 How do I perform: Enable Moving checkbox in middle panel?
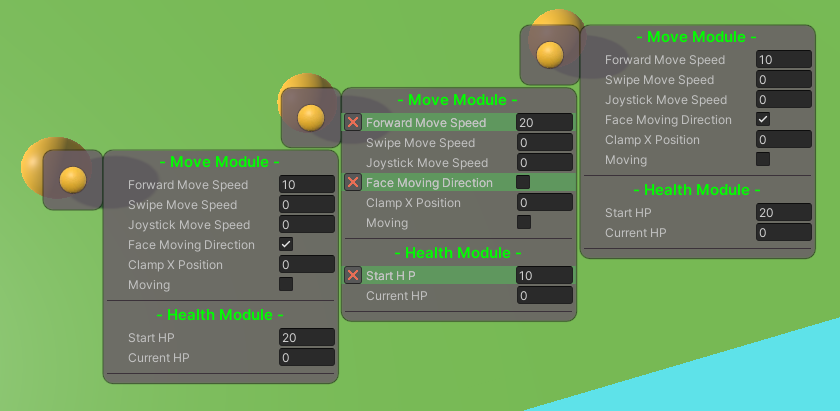[524, 222]
